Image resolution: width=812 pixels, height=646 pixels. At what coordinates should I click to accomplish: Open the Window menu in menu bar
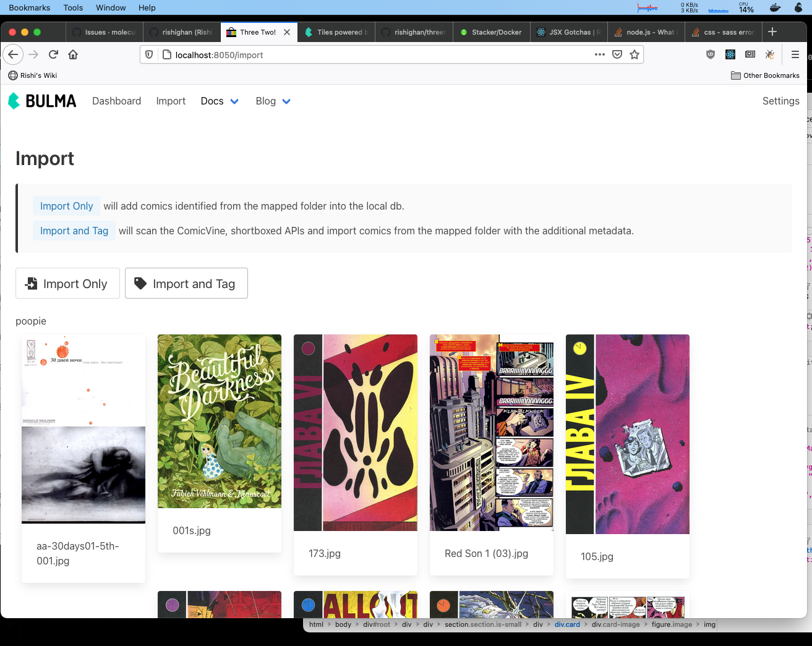[x=111, y=7]
